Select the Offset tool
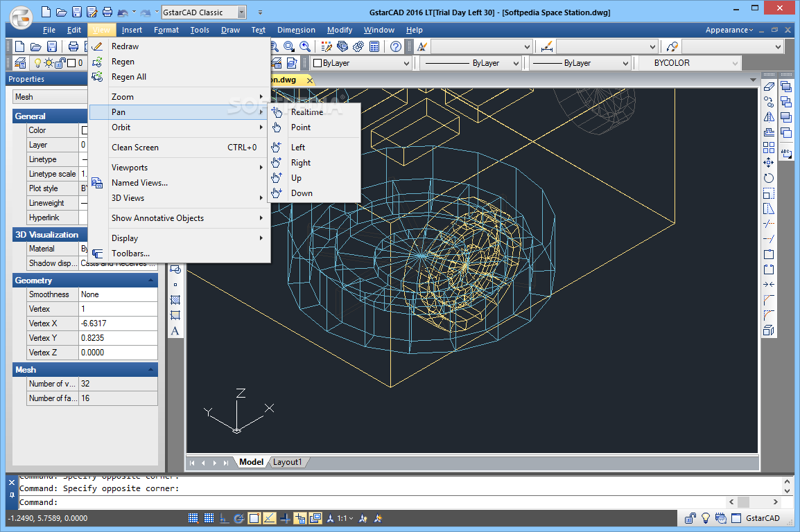The width and height of the screenshot is (800, 532). (769, 132)
